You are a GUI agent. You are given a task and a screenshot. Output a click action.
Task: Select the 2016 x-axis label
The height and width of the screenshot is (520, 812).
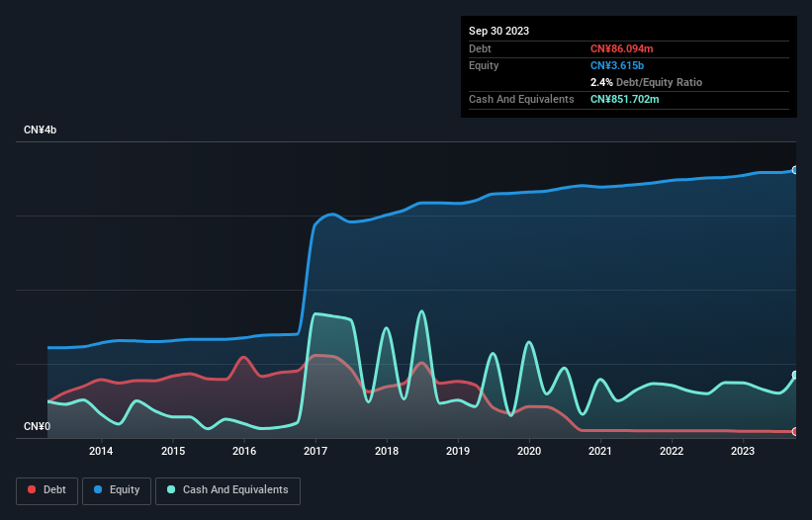point(244,451)
